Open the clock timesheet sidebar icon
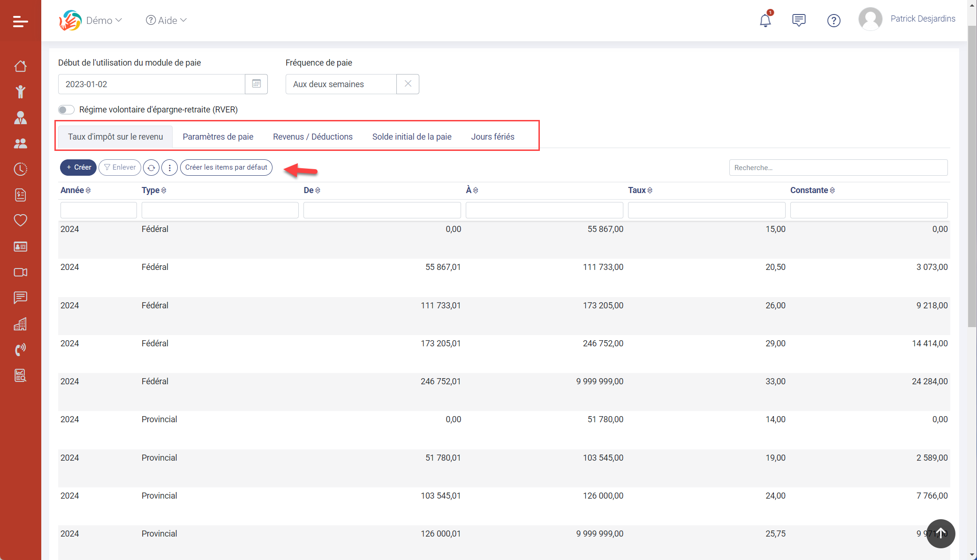This screenshot has height=560, width=977. point(20,169)
